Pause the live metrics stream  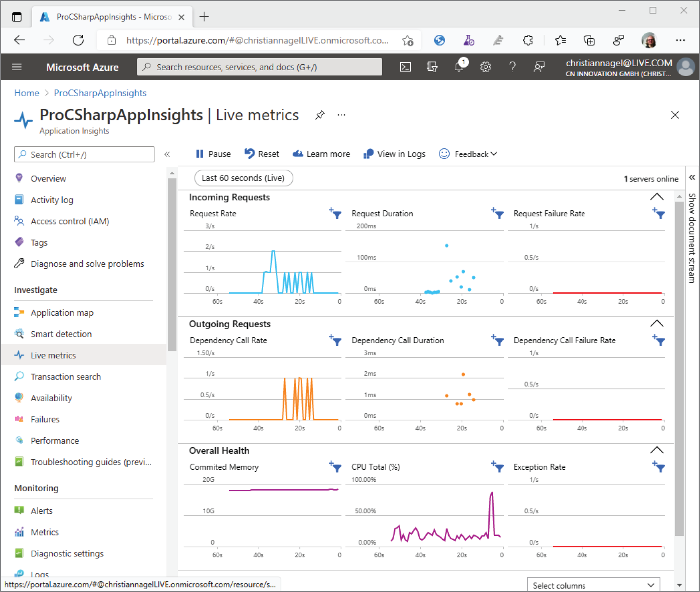pyautogui.click(x=213, y=154)
